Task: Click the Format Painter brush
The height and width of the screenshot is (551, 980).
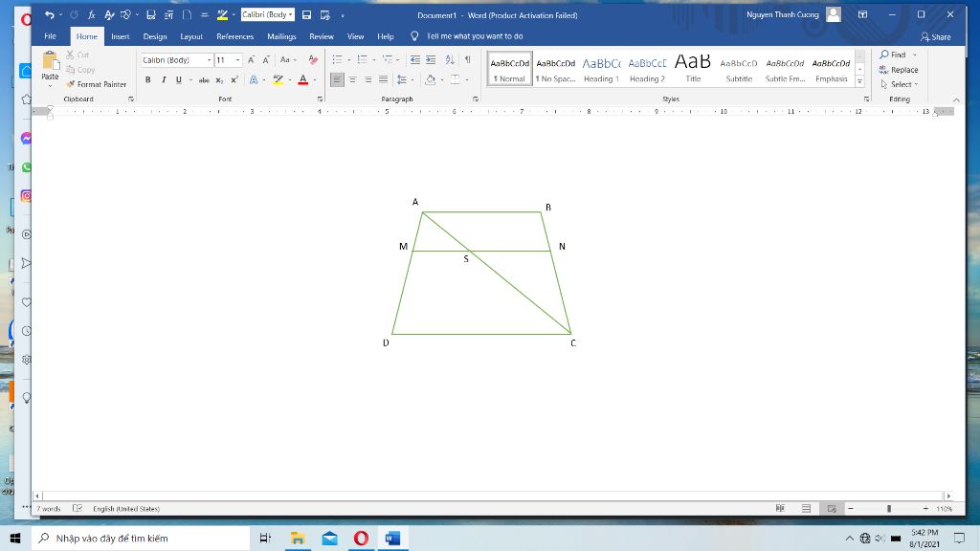Action: click(97, 84)
